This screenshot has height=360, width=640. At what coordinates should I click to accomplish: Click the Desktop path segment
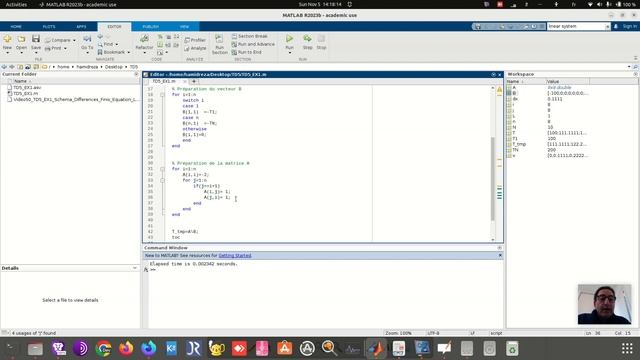pyautogui.click(x=113, y=67)
